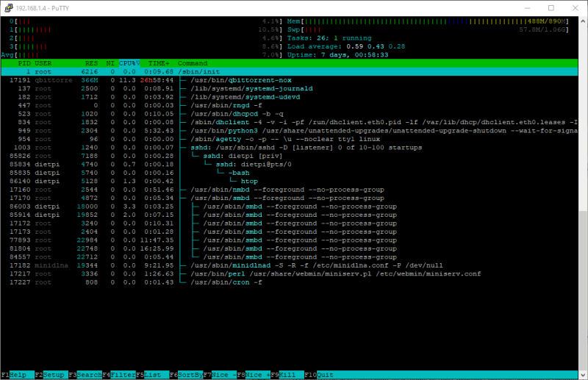The image size is (588, 380).
Task: Click the F10 Quit button
Action: pyautogui.click(x=319, y=375)
